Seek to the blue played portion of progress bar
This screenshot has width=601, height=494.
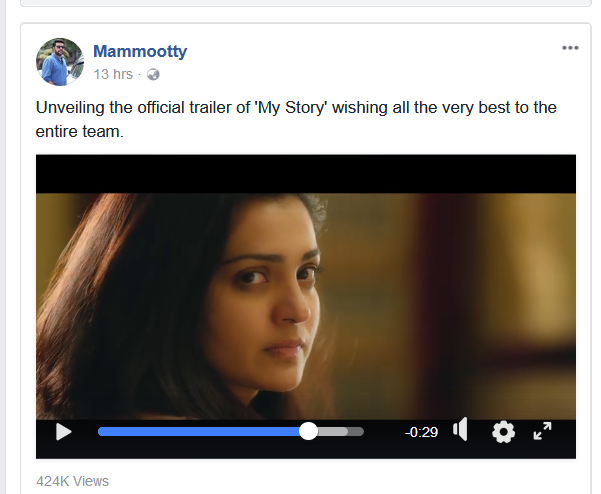point(200,431)
